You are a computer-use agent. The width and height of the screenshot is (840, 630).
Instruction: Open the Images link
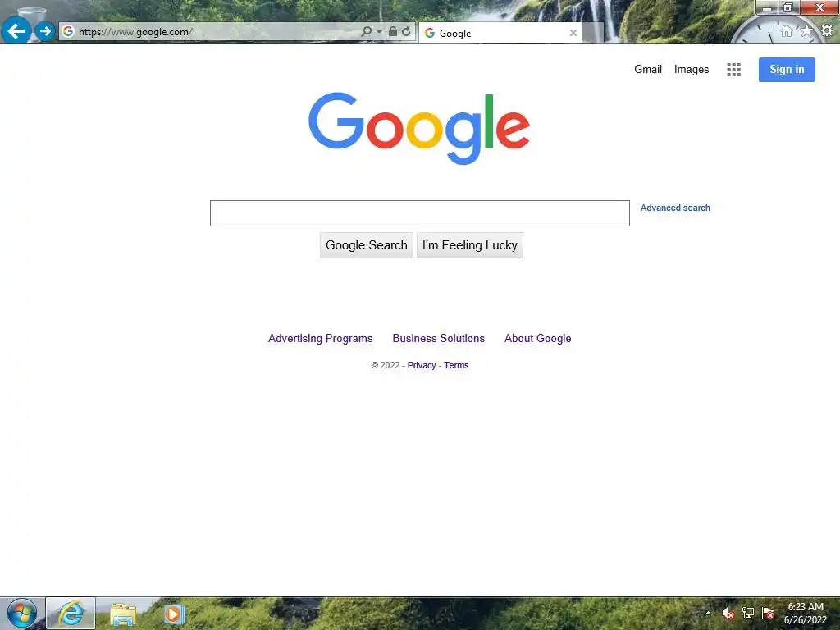(x=691, y=70)
